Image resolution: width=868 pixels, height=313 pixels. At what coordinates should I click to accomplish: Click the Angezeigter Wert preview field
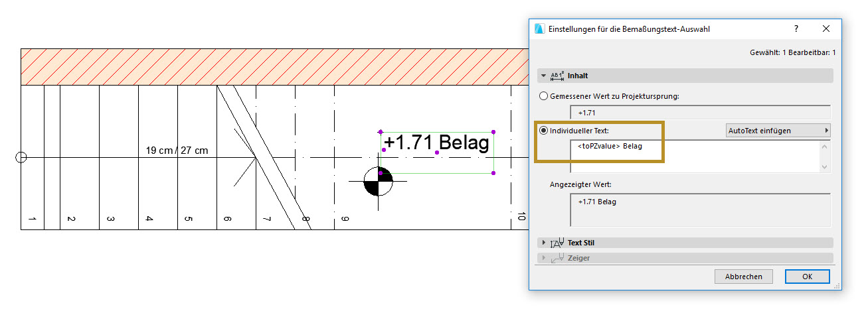[x=701, y=210]
